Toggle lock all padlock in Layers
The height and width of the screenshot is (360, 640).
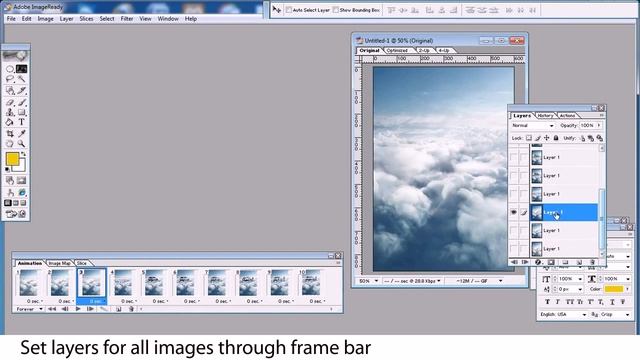(x=556, y=138)
